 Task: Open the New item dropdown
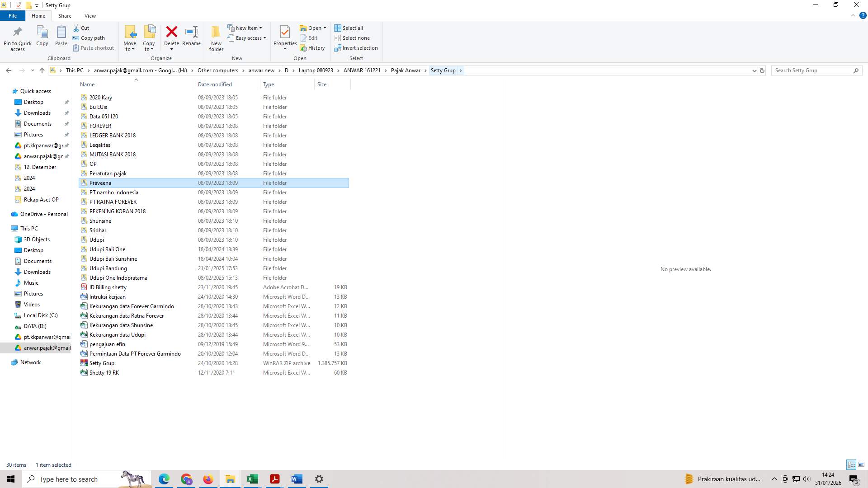click(x=245, y=28)
